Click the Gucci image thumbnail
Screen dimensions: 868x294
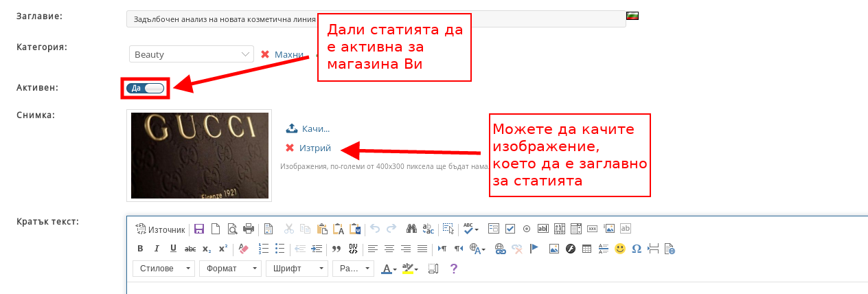point(200,156)
